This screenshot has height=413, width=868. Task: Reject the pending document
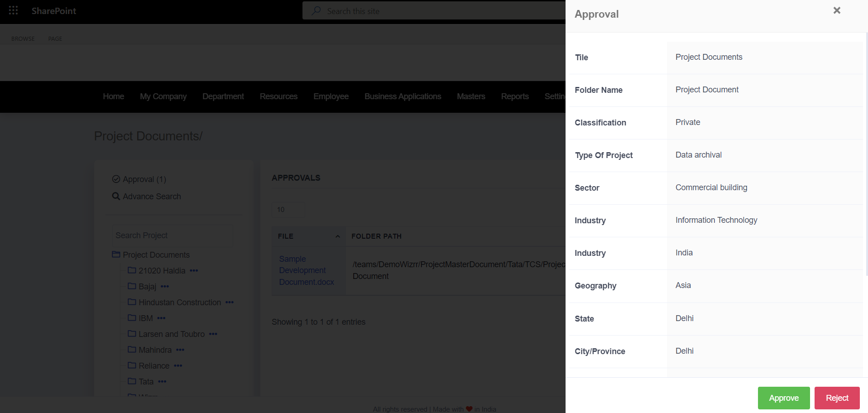[836, 398]
